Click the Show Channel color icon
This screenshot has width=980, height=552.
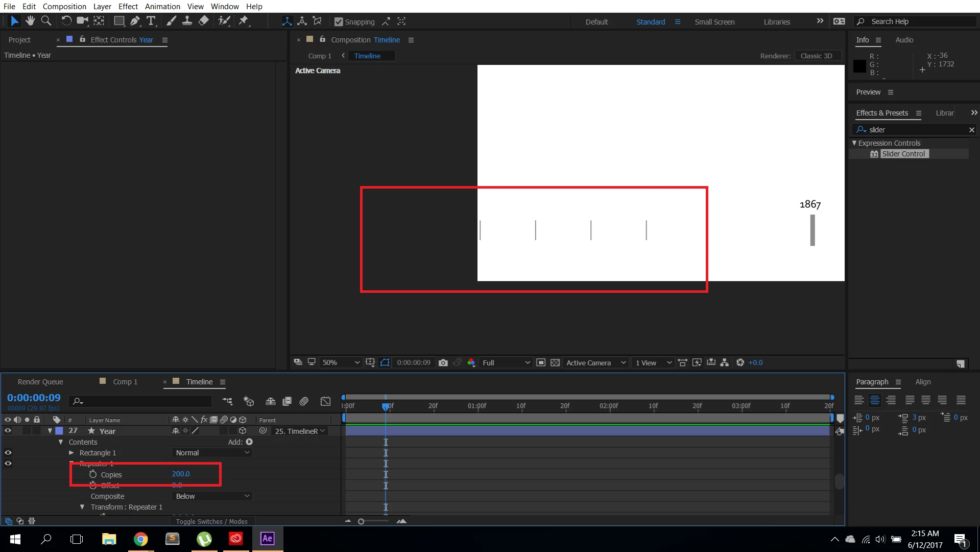(471, 362)
